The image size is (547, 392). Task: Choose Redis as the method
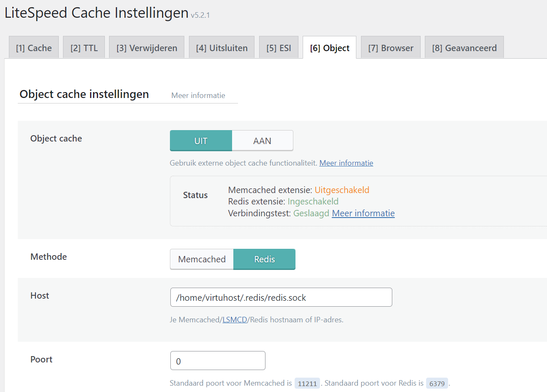pos(265,259)
